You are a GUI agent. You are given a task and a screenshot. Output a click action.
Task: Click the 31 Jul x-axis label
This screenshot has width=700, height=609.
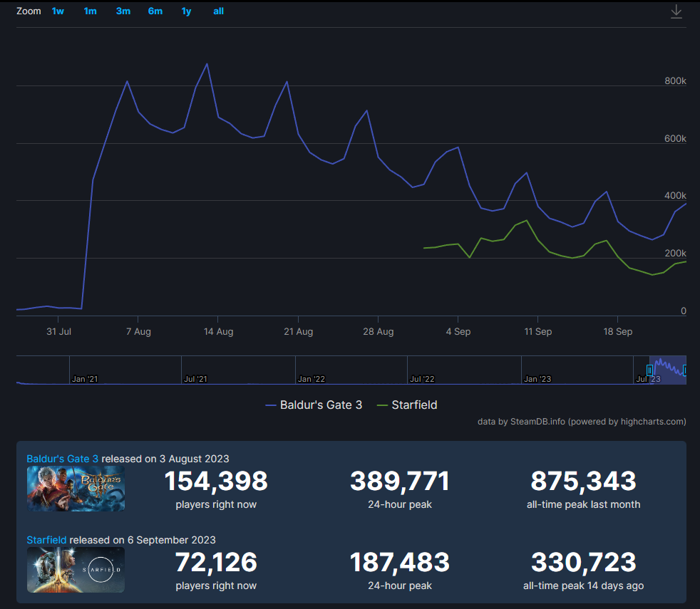(59, 331)
